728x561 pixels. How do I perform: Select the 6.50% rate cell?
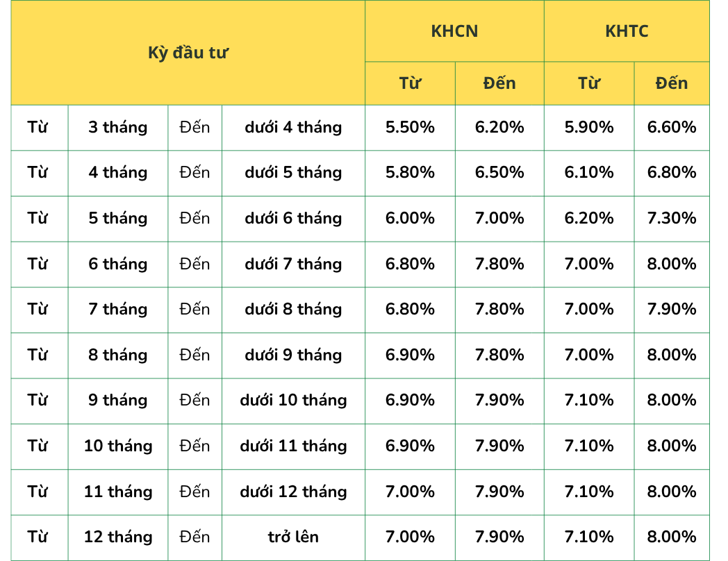pyautogui.click(x=499, y=172)
